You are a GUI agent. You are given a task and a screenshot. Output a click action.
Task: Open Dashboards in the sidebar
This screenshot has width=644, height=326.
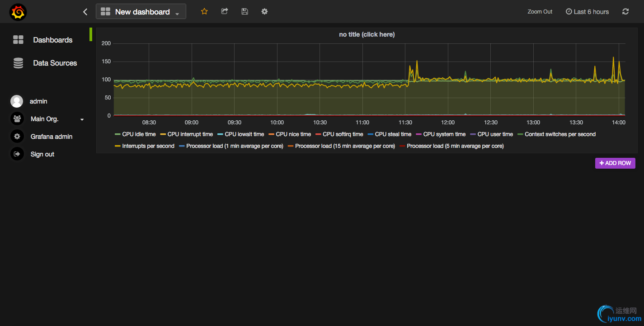click(x=52, y=40)
